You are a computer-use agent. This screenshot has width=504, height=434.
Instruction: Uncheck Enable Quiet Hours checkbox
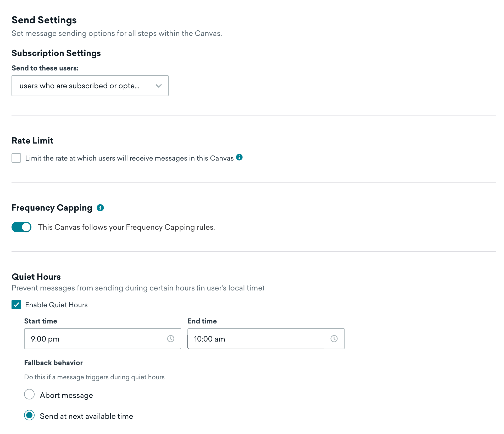[16, 305]
